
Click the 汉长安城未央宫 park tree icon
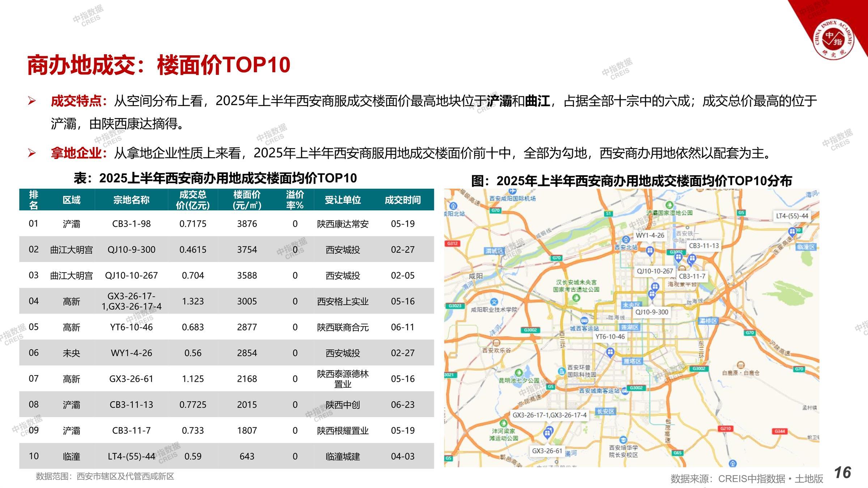coord(576,298)
